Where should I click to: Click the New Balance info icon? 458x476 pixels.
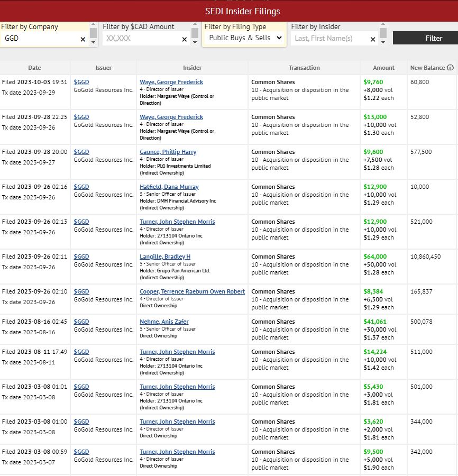pos(450,68)
